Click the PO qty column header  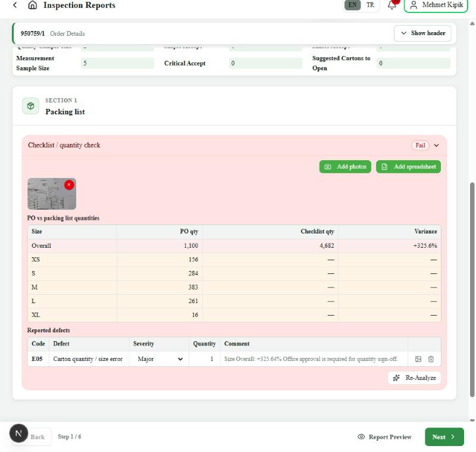coord(189,232)
